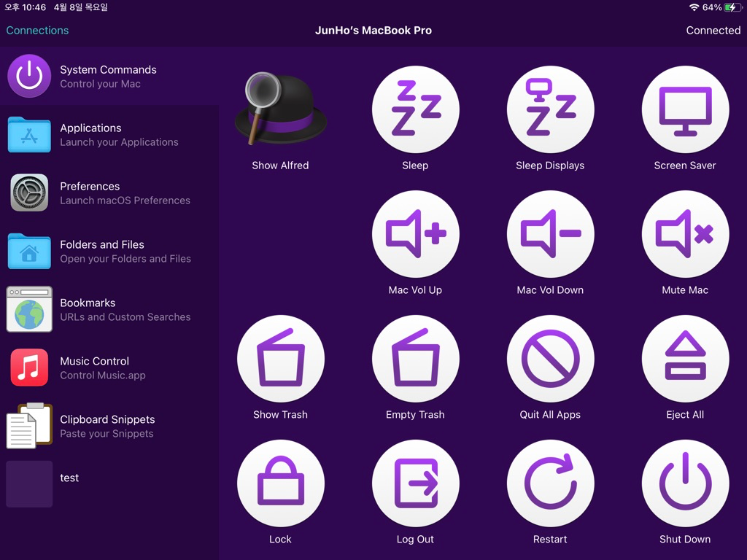Tap 'Paste your Snippets' subtitle
Image resolution: width=747 pixels, height=560 pixels.
coord(107,434)
